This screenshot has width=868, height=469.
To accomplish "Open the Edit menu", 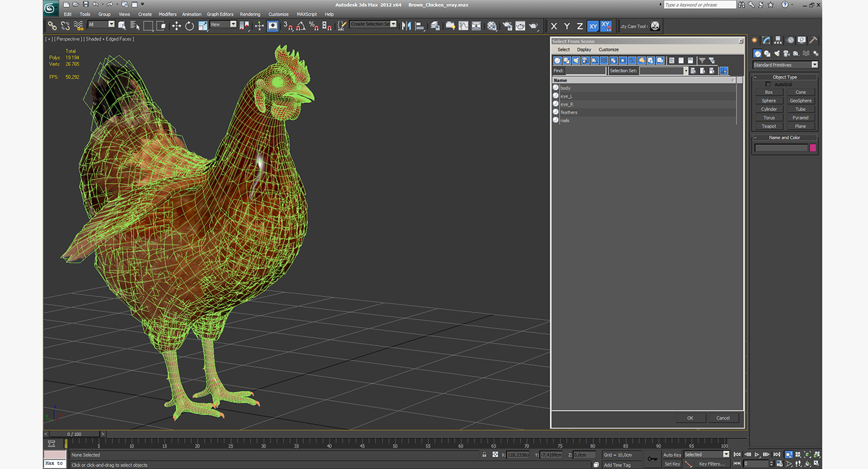I will point(68,14).
